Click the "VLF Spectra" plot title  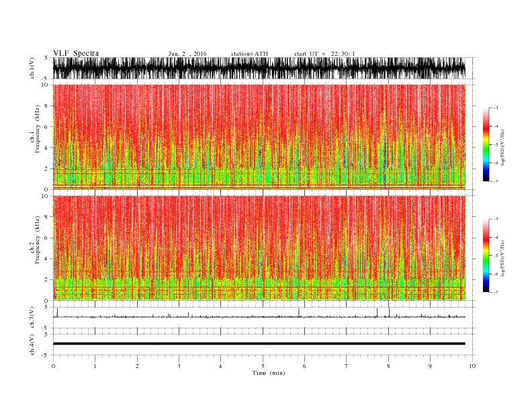[x=76, y=53]
